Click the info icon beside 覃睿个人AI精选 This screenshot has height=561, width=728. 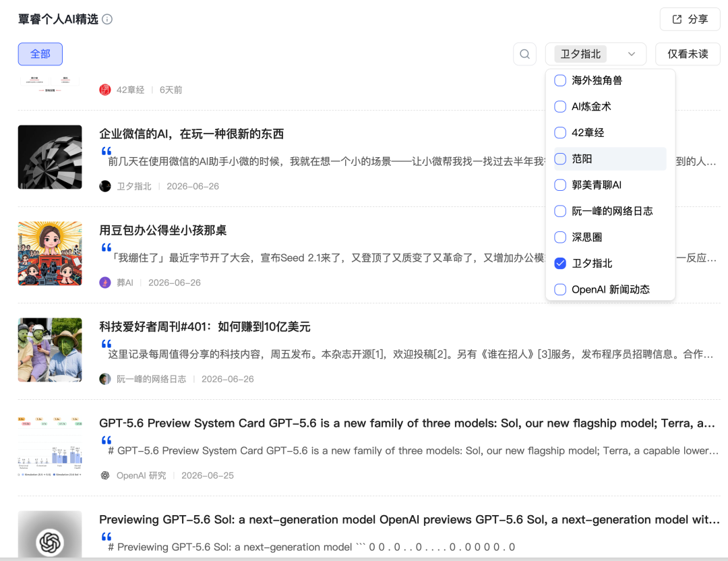click(107, 19)
